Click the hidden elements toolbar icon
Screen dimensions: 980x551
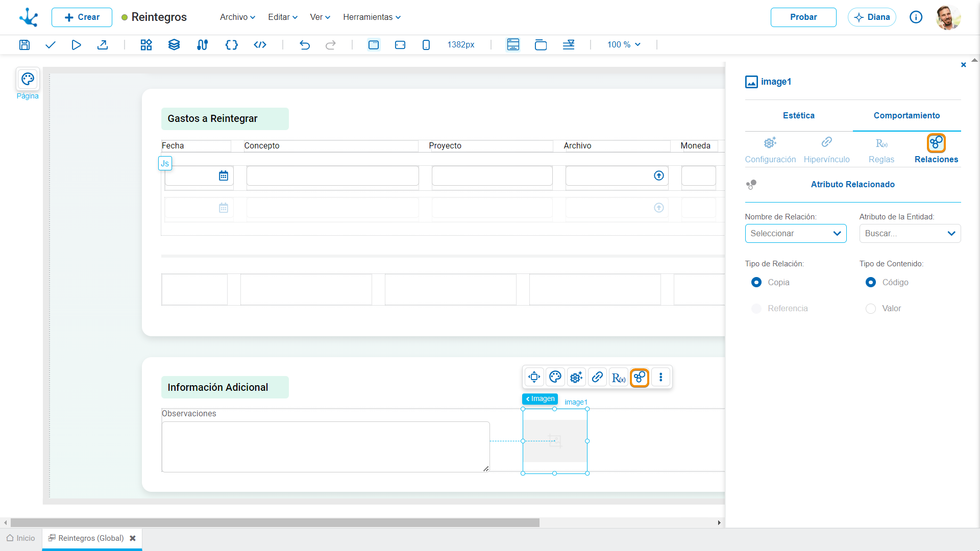pyautogui.click(x=569, y=45)
